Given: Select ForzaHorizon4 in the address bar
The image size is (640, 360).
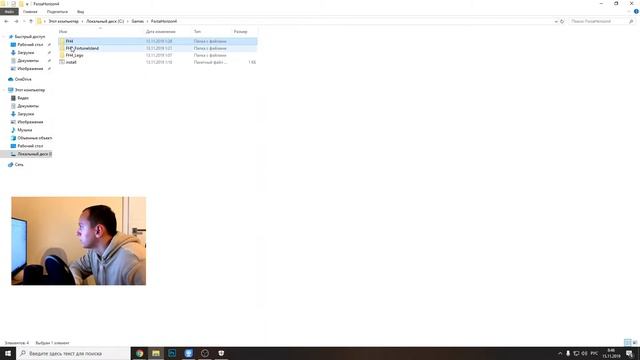Looking at the screenshot, I should coord(164,21).
